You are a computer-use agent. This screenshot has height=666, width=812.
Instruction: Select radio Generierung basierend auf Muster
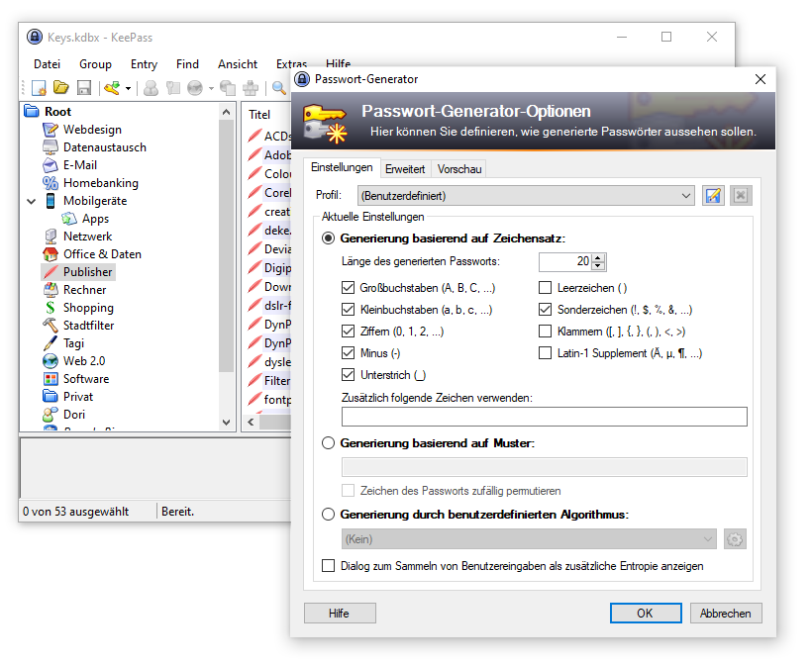click(329, 443)
